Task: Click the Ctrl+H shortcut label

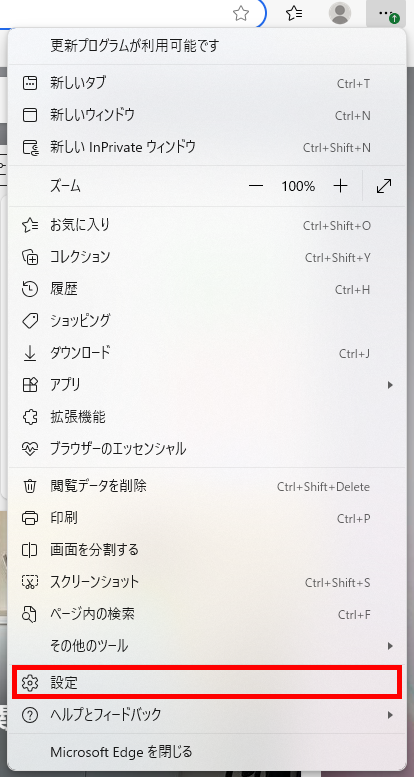Action: coord(353,289)
